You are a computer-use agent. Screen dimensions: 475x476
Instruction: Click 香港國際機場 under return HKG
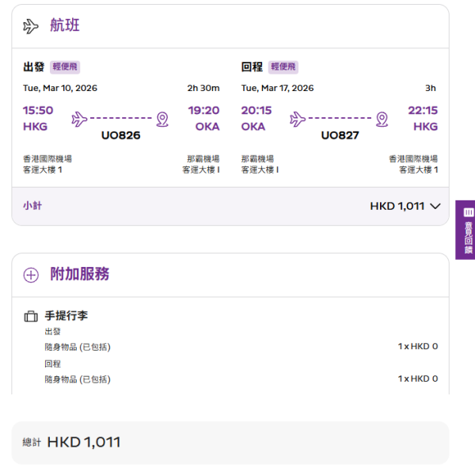coord(413,158)
